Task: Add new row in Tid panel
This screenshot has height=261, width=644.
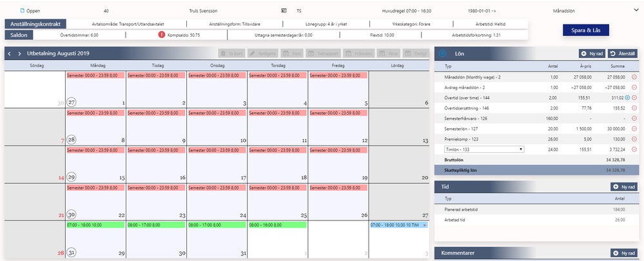Action: point(625,187)
